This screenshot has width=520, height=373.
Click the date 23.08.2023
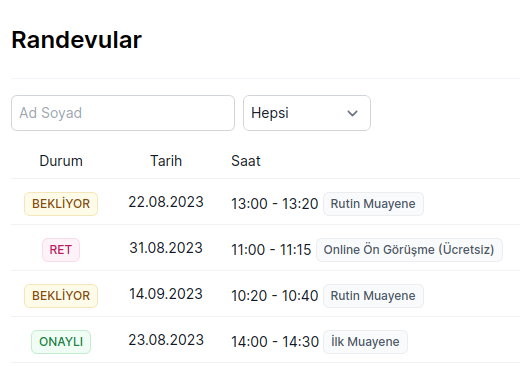[166, 340]
